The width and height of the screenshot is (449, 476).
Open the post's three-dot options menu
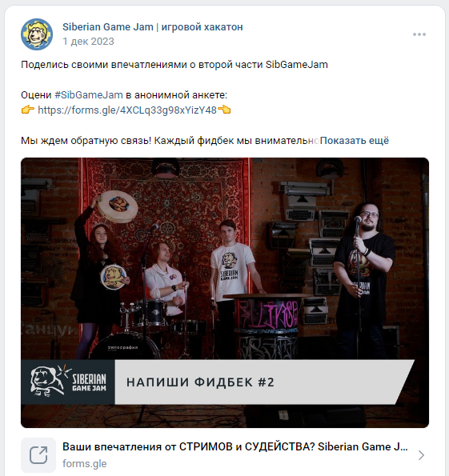[x=419, y=34]
